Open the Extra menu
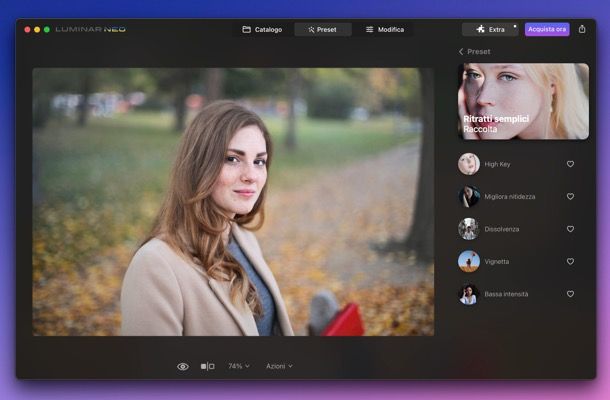Image resolution: width=610 pixels, height=400 pixels. 490,29
